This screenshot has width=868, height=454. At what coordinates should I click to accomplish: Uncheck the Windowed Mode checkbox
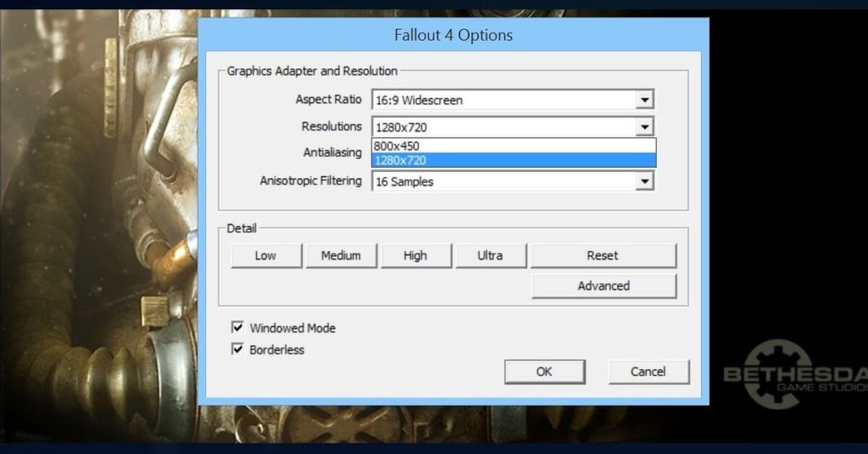point(238,328)
